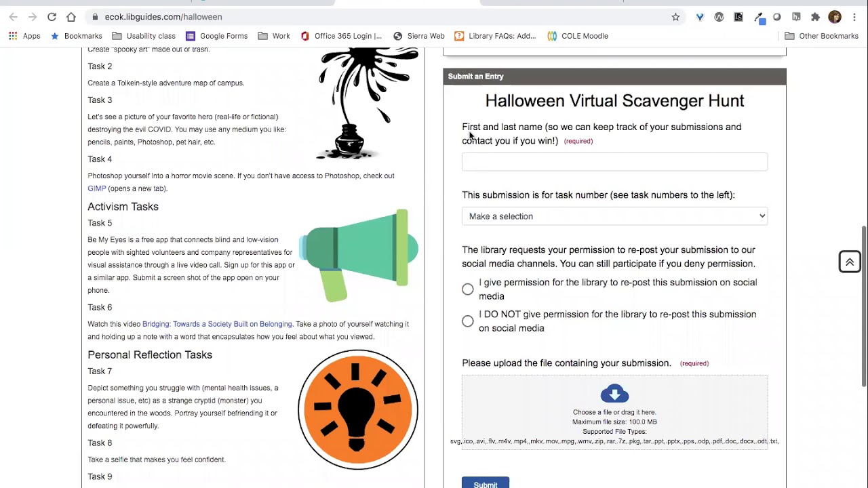The height and width of the screenshot is (488, 868).
Task: Click the file upload drop area
Action: pyautogui.click(x=614, y=412)
